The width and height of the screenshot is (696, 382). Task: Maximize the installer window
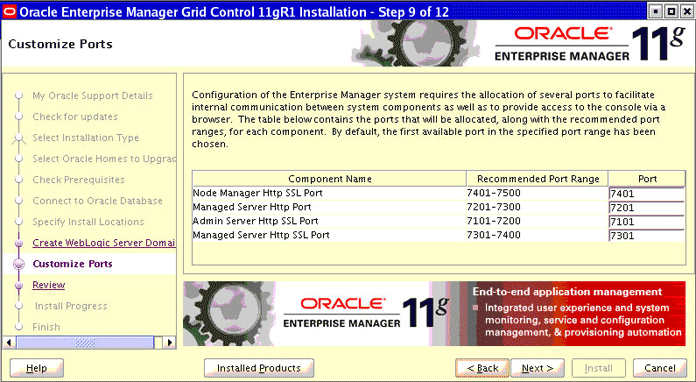[x=672, y=11]
